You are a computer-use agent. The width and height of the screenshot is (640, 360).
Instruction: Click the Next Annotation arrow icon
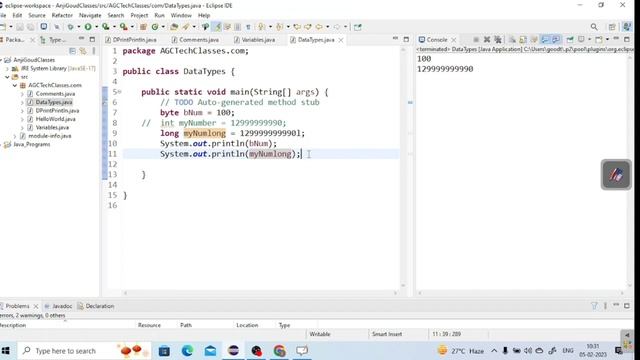tap(262, 27)
